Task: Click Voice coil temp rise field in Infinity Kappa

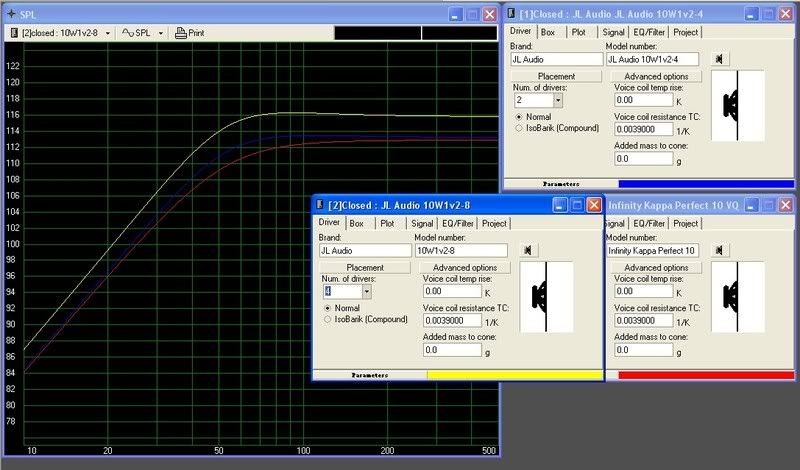Action: tap(643, 291)
